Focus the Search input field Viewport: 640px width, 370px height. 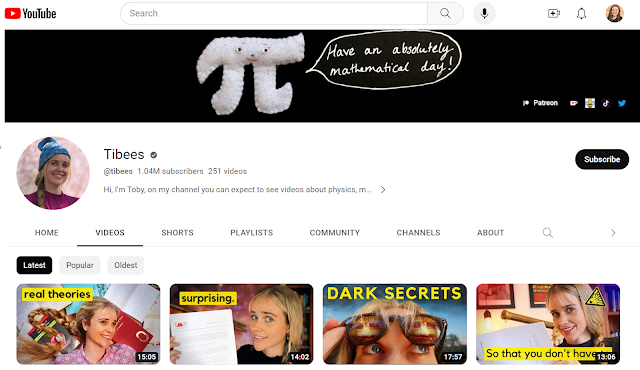(x=274, y=13)
